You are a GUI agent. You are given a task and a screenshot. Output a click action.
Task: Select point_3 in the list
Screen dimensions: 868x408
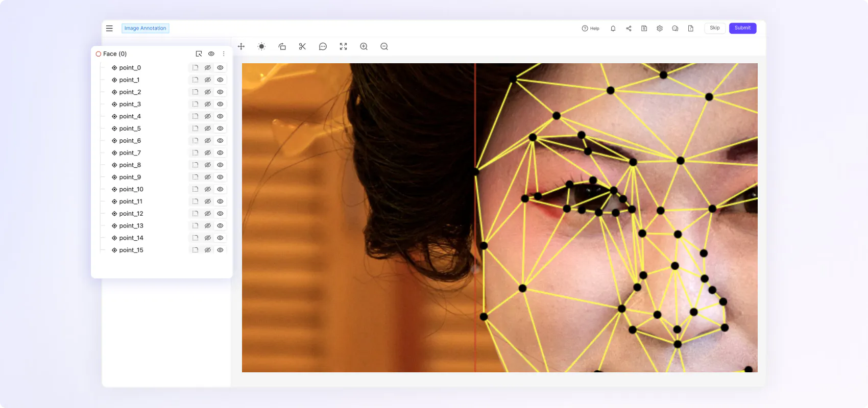point(130,105)
